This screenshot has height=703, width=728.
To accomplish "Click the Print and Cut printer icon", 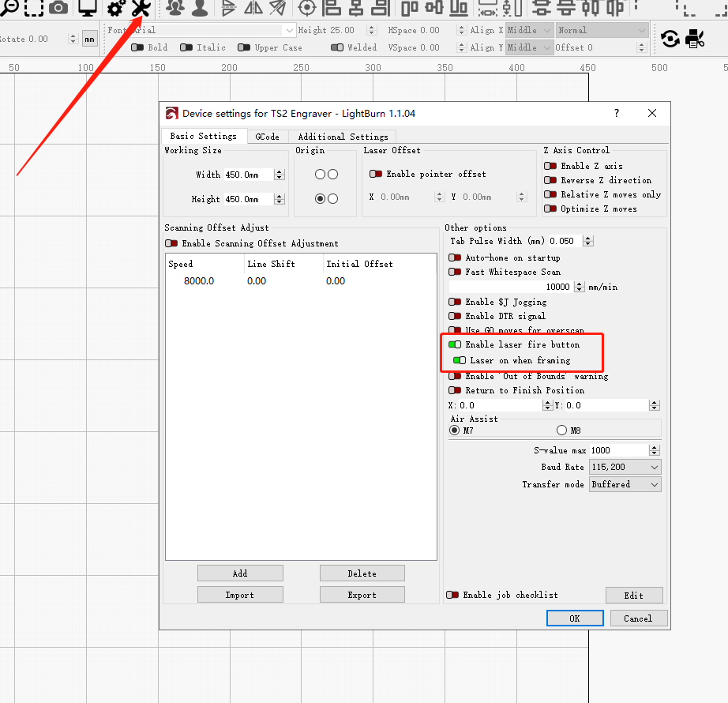I will click(x=695, y=39).
